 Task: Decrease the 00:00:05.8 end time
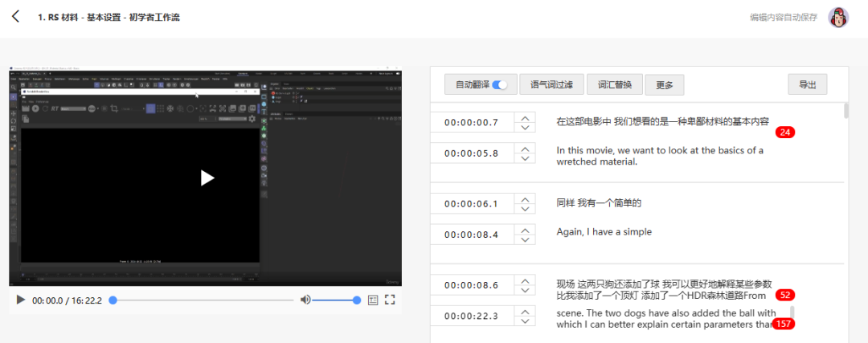click(525, 157)
